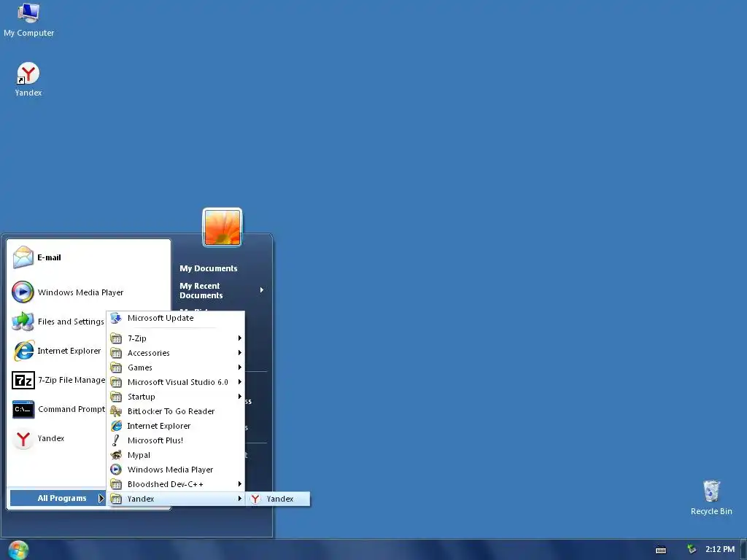Click the Games label

(x=139, y=367)
